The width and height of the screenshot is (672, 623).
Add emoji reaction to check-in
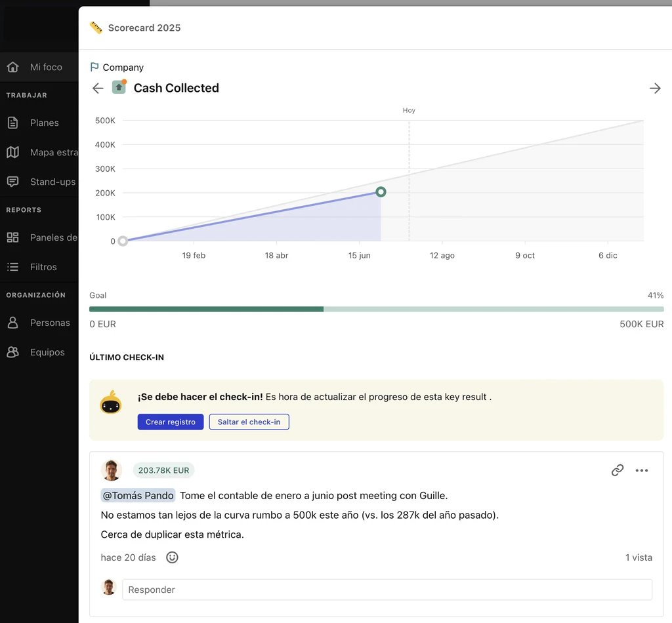click(x=172, y=557)
